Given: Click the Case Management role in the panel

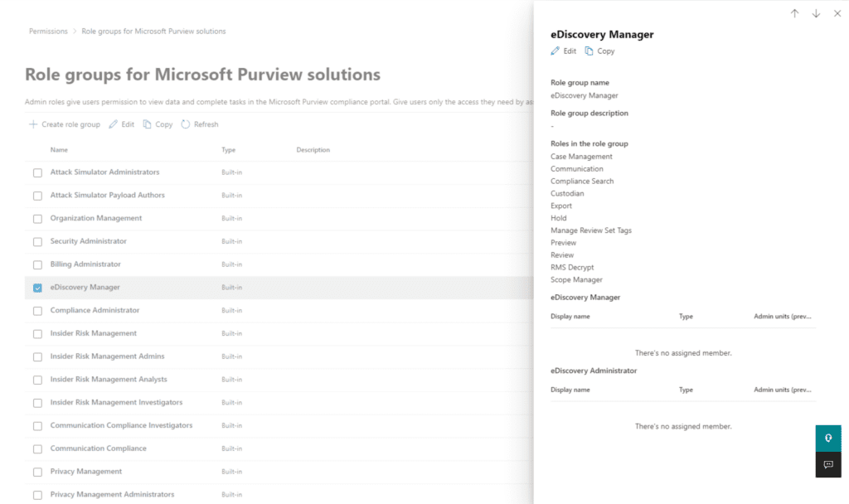Looking at the screenshot, I should point(581,157).
